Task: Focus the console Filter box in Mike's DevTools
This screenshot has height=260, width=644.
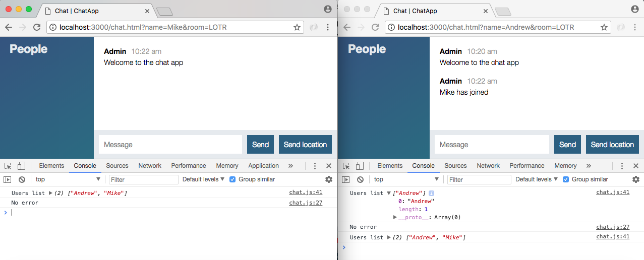Action: click(144, 179)
